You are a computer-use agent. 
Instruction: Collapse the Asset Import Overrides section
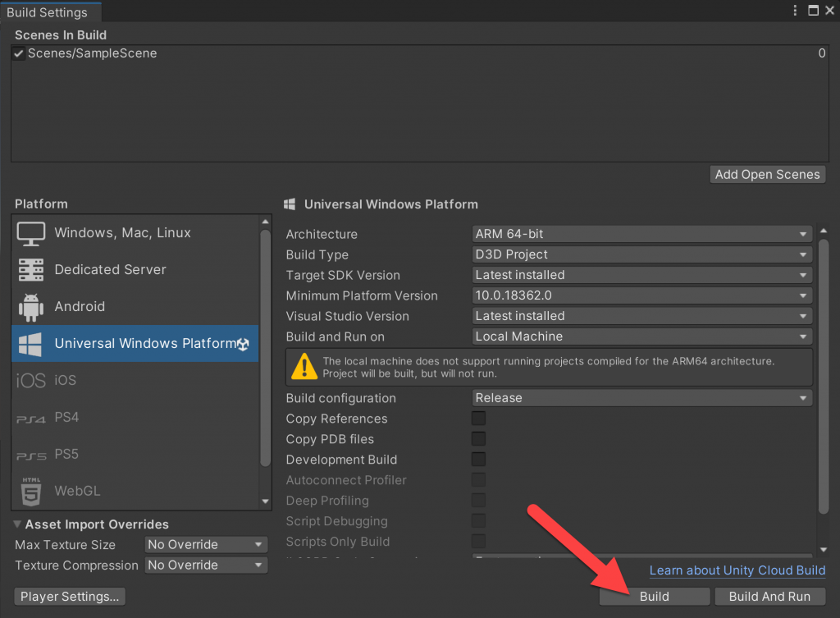[17, 524]
